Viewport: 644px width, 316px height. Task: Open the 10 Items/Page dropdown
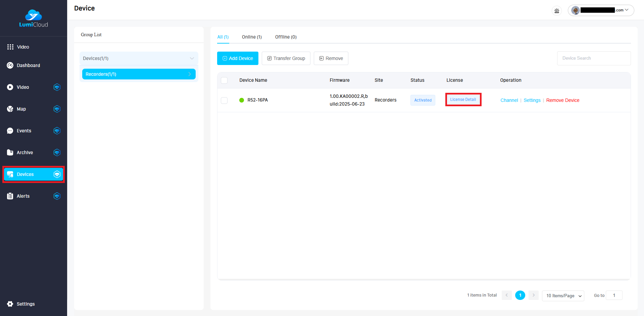[x=563, y=296]
